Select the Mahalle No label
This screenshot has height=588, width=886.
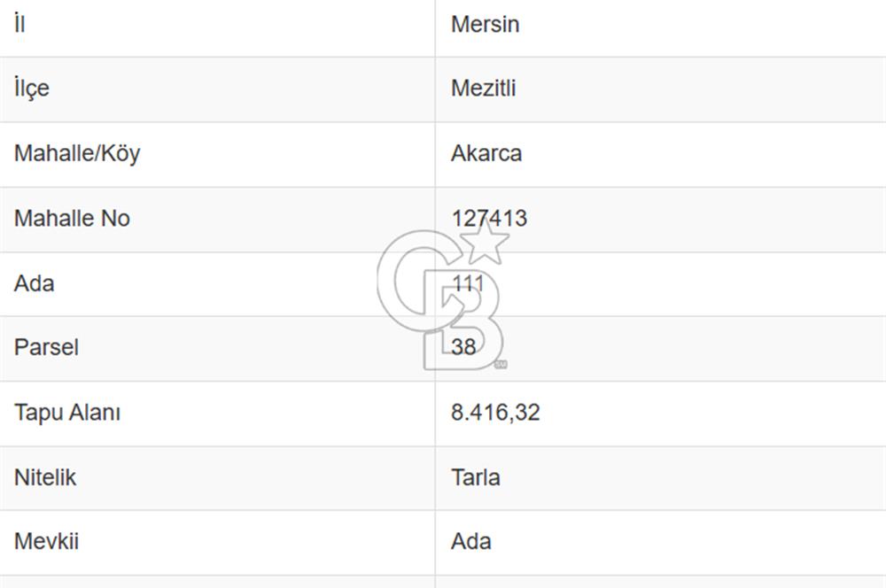[x=72, y=218]
